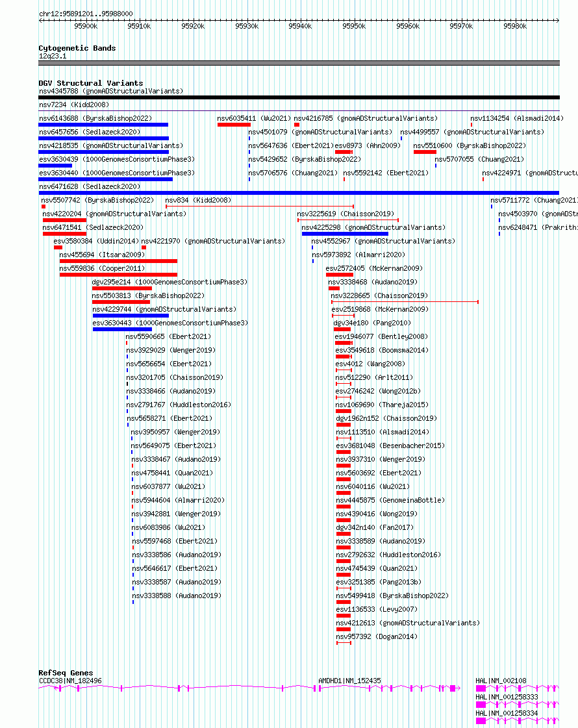Click nsv4218535 gnomAD variant label
Viewport: 578px width, 728px height.
(111, 145)
